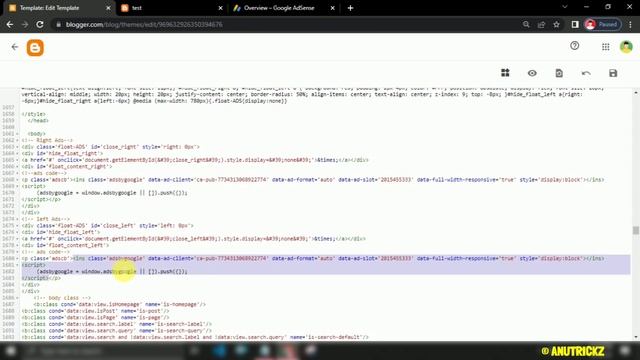The height and width of the screenshot is (360, 640).
Task: Open the Paused Chrome profile button
Action: click(x=603, y=24)
